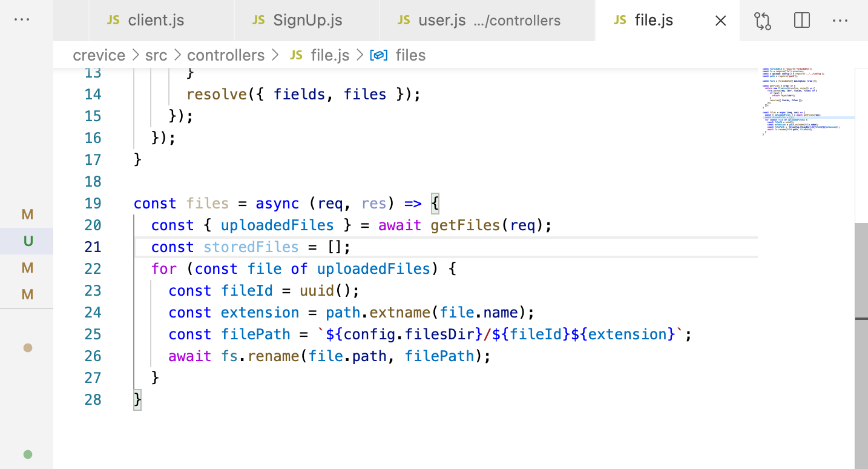Click line number 25 in the gutter
The height and width of the screenshot is (469, 868).
click(x=93, y=334)
